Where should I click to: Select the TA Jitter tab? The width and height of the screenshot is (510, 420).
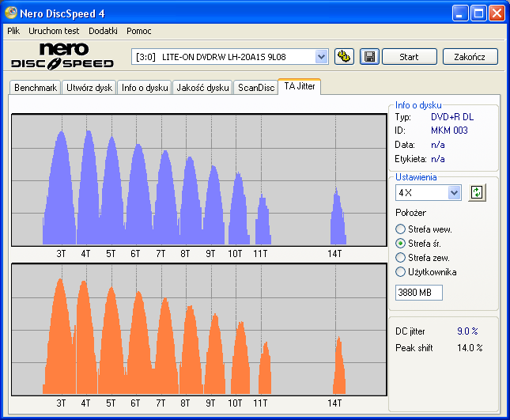(300, 86)
